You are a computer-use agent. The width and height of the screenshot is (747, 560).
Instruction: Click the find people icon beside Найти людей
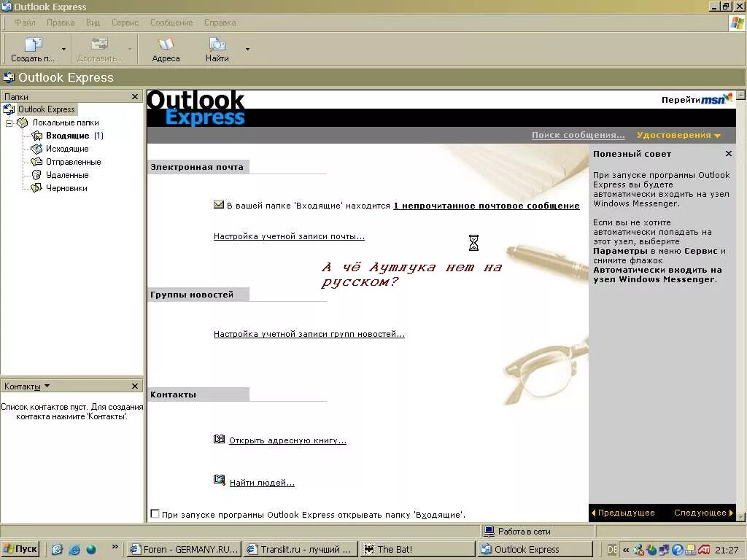pos(219,480)
